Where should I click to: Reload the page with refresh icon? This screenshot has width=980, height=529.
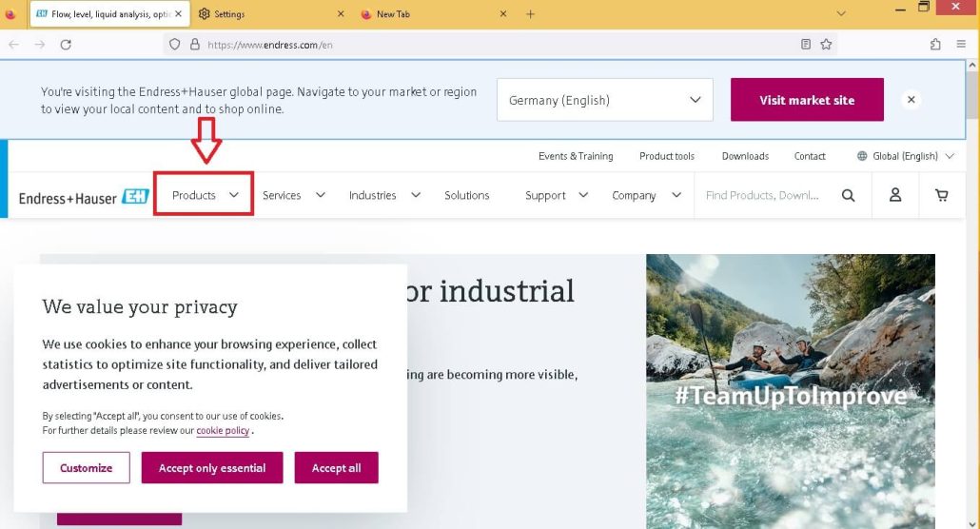[x=66, y=45]
